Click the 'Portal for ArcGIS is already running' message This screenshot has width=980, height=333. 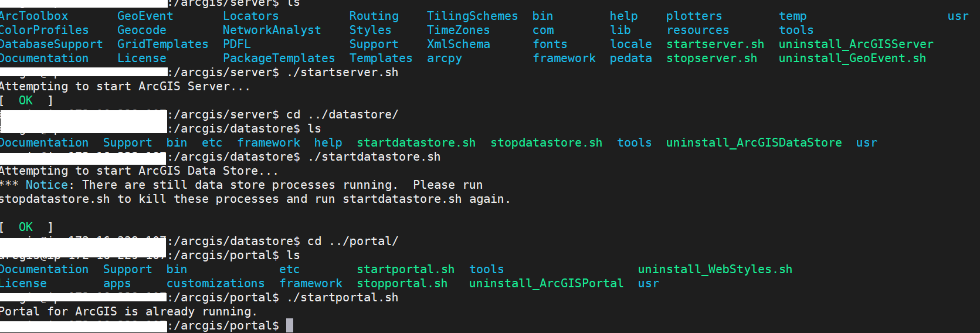tap(128, 311)
